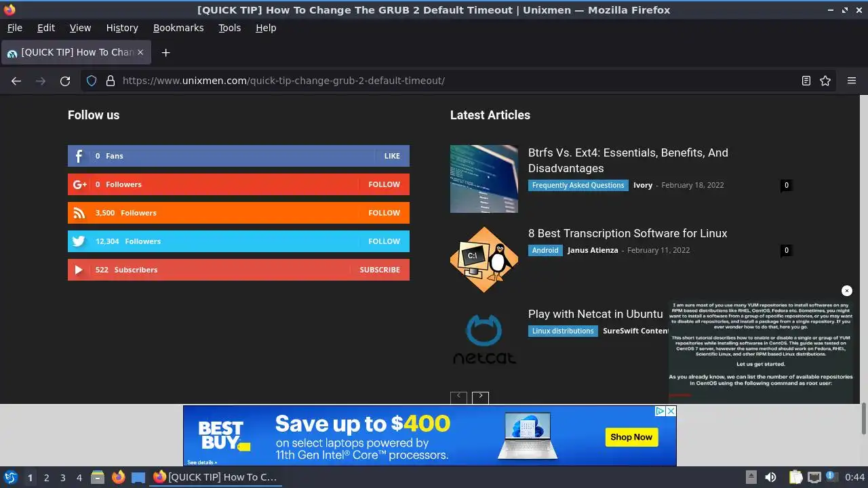The height and width of the screenshot is (488, 868).
Task: Switch to workspace 3
Action: pos(62,477)
